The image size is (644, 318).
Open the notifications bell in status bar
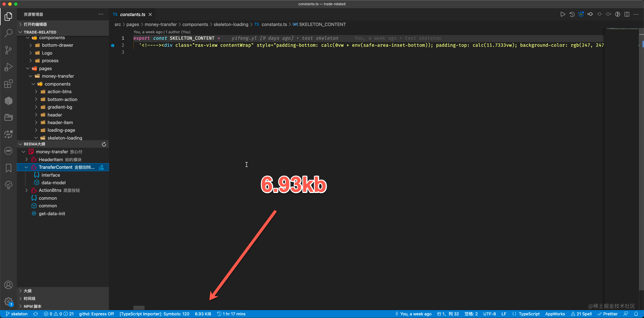tap(636, 314)
